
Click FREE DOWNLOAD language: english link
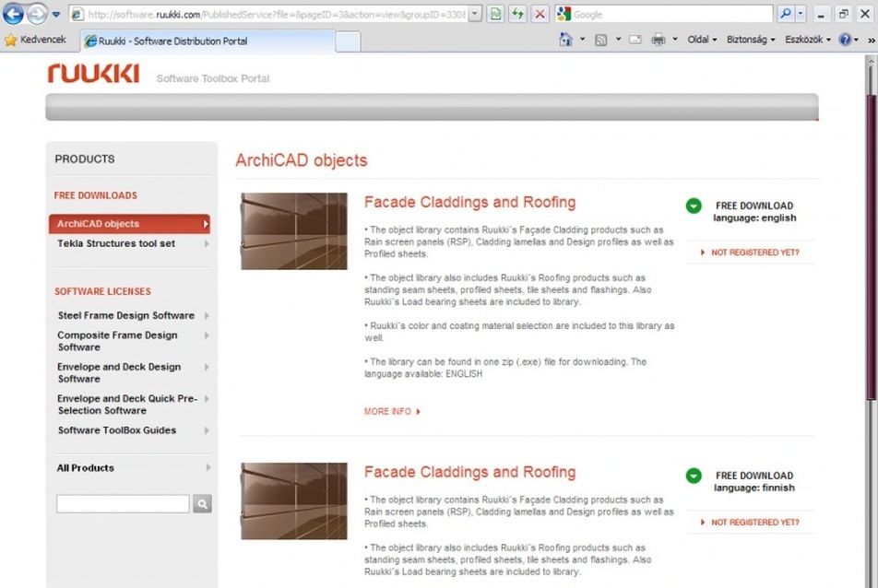(x=754, y=212)
